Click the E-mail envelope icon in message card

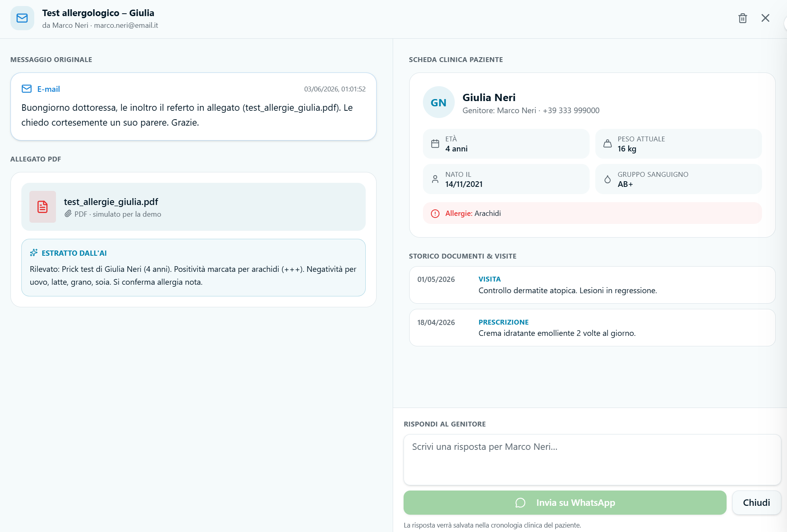(x=27, y=89)
